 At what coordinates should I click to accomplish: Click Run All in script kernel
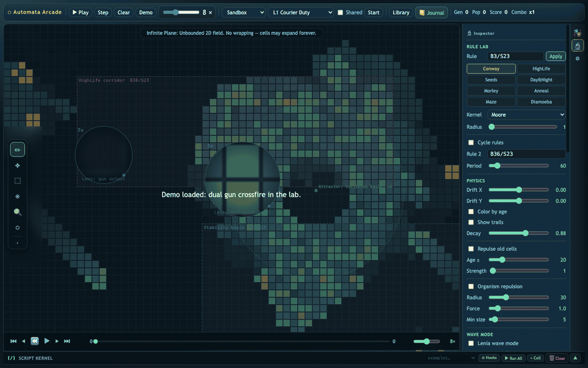tap(513, 358)
